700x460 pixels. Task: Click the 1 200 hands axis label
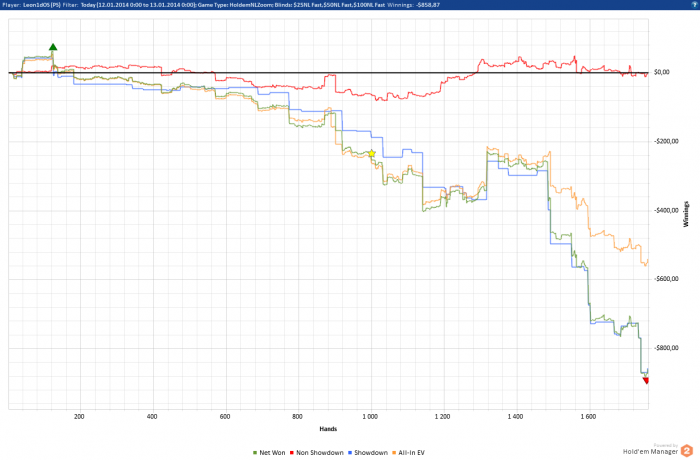[442, 416]
